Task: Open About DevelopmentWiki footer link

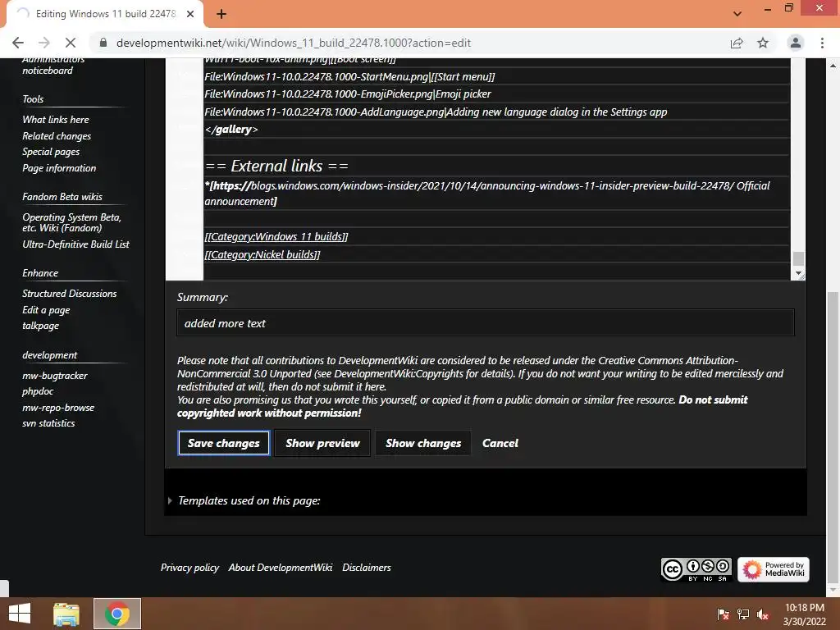Action: tap(281, 568)
